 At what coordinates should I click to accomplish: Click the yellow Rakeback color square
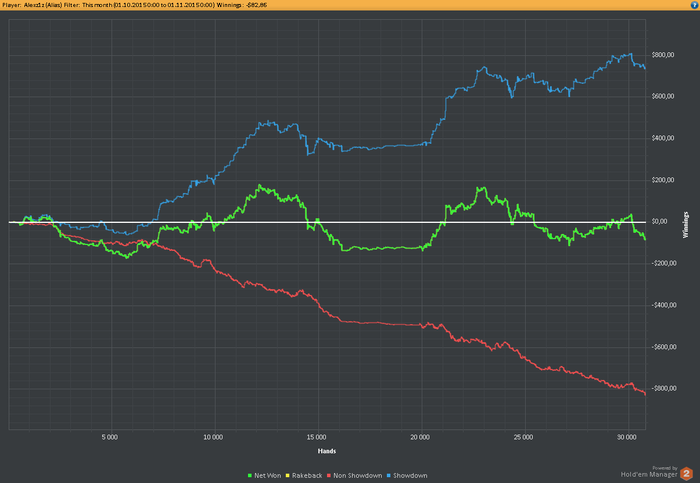pyautogui.click(x=288, y=476)
